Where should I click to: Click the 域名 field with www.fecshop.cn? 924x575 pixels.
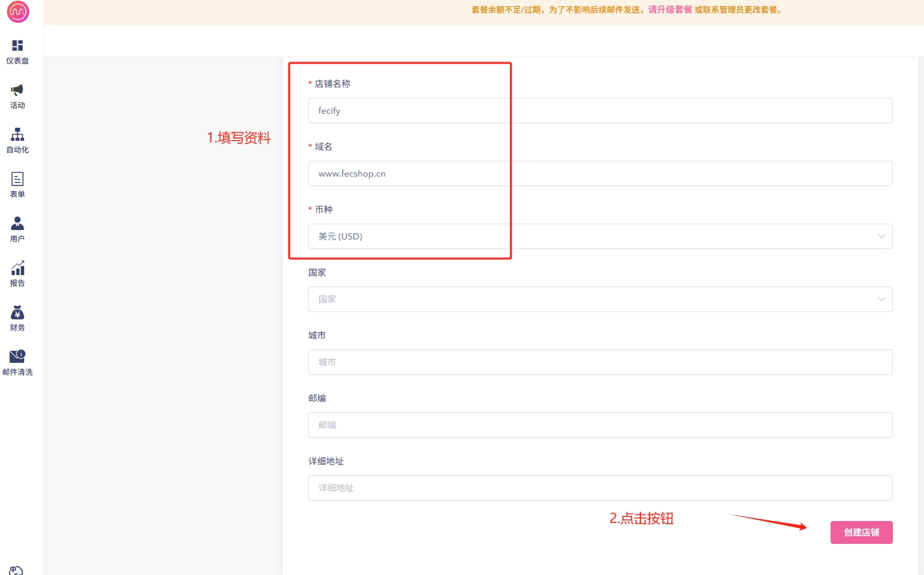(x=600, y=173)
